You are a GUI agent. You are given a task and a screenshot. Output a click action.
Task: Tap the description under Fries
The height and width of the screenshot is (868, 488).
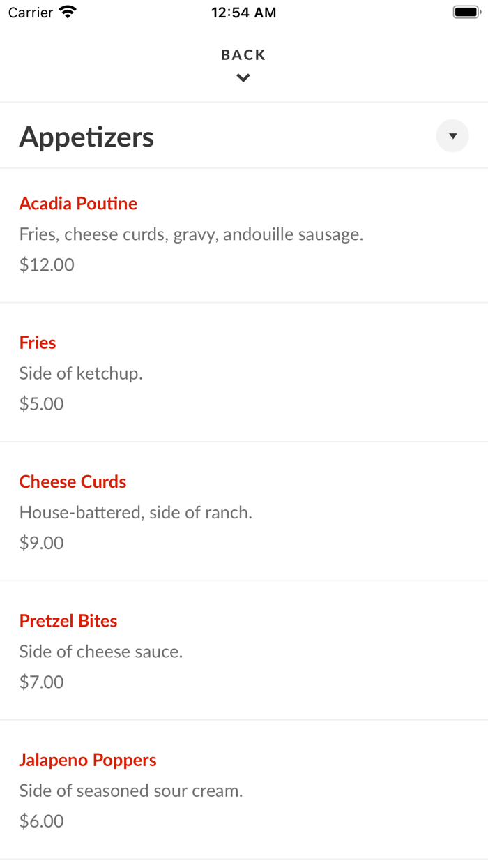pos(81,373)
